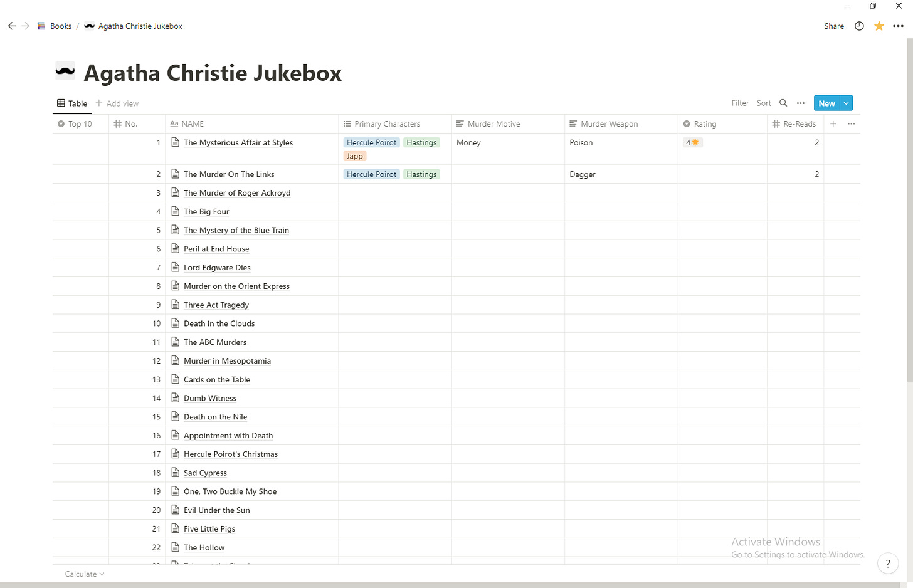This screenshot has height=588, width=913.
Task: Open the Rating column header
Action: click(722, 124)
